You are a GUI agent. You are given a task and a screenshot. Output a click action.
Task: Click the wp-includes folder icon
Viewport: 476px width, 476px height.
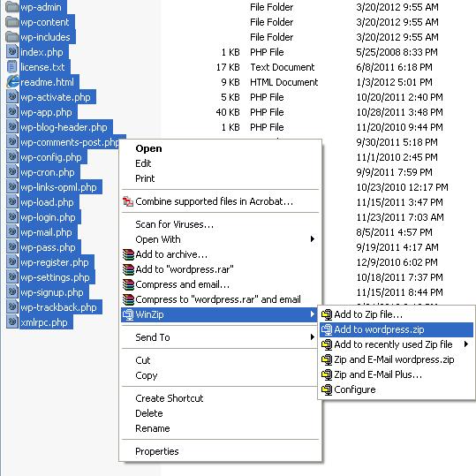coord(12,37)
